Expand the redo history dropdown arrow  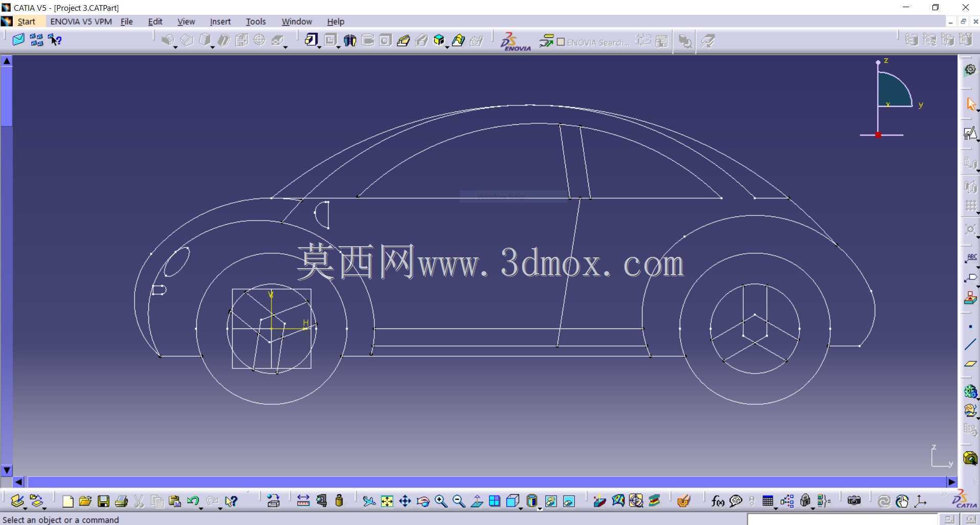[x=220, y=508]
